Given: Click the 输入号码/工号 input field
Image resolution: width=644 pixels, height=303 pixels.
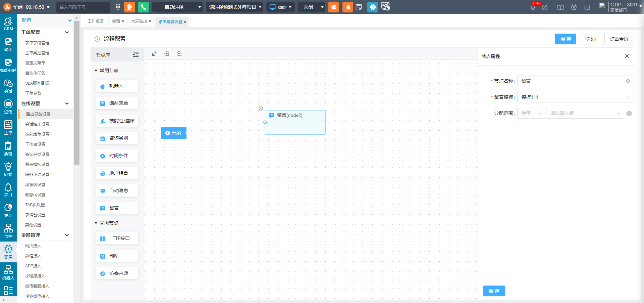Looking at the screenshot, I should [x=83, y=7].
